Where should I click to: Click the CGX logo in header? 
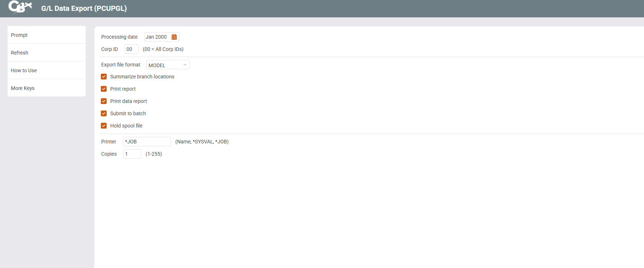(x=20, y=7)
